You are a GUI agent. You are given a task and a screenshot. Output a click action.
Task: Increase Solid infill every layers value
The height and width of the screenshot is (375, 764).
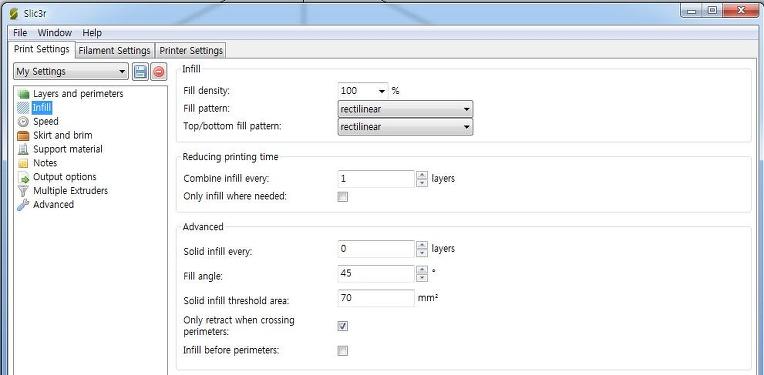[422, 245]
